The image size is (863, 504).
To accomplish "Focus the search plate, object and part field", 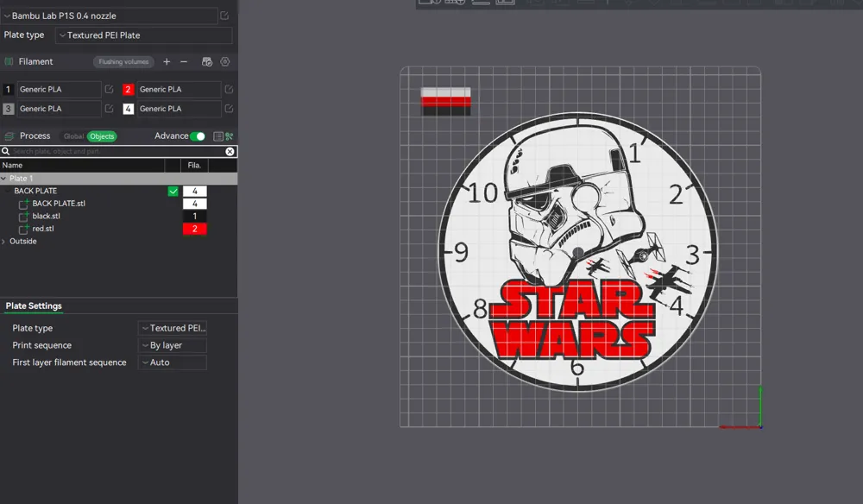I will pos(117,151).
